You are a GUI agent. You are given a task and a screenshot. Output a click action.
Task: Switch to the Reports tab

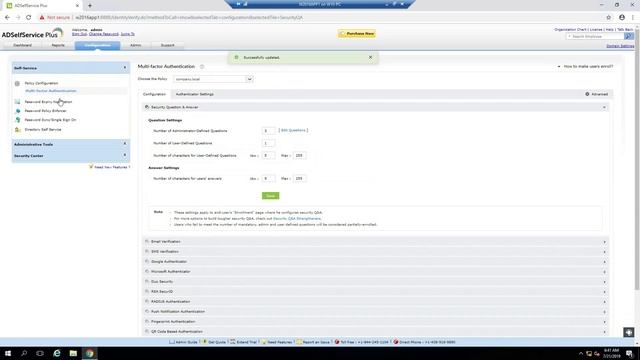58,45
